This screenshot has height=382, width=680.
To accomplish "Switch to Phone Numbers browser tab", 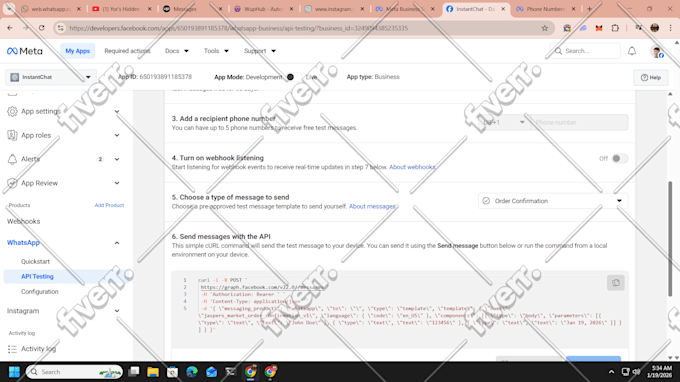I will click(x=546, y=9).
